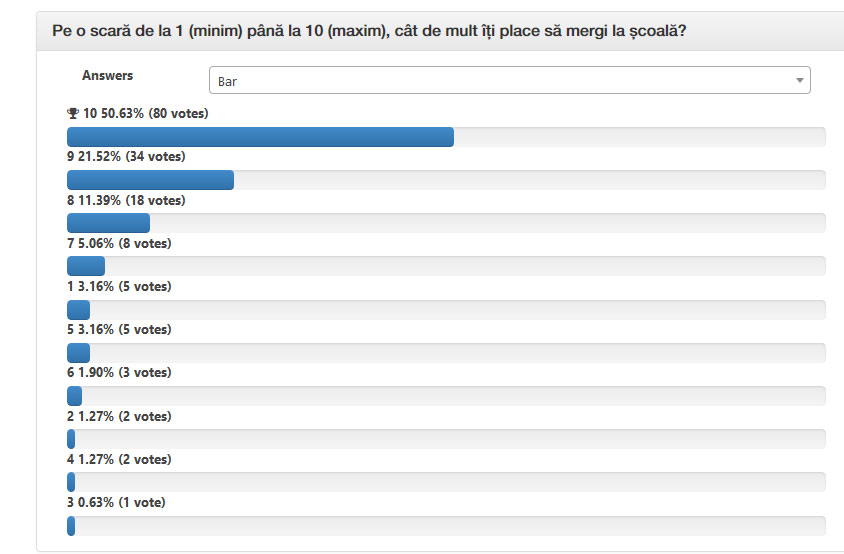Click the "6 1.90% (3 votes)" label

point(119,372)
